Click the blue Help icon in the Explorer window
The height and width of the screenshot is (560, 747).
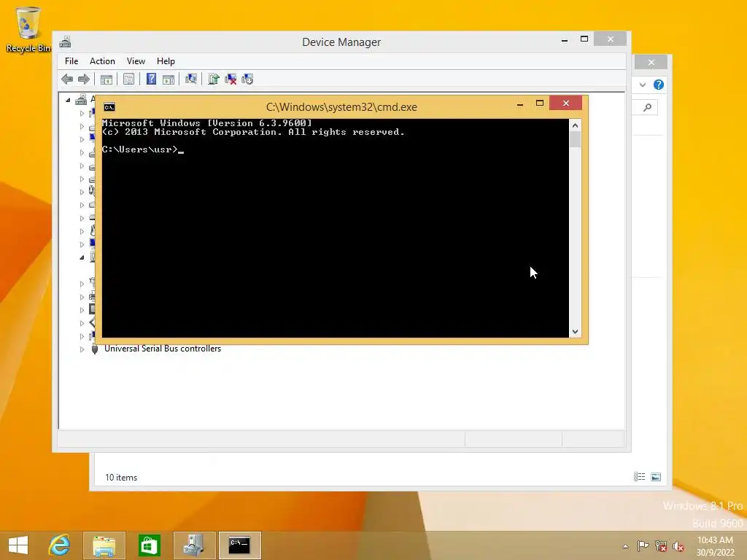tap(659, 85)
